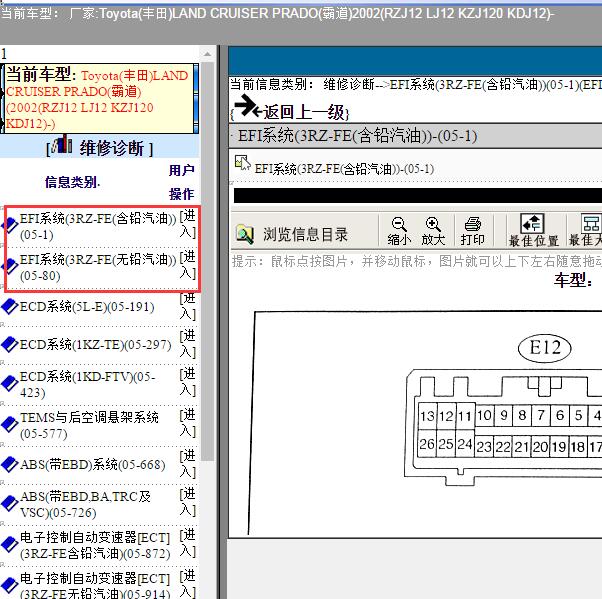Click the zoom out (缩小) magnifier icon
Image resolution: width=602 pixels, height=599 pixels.
coord(399,224)
